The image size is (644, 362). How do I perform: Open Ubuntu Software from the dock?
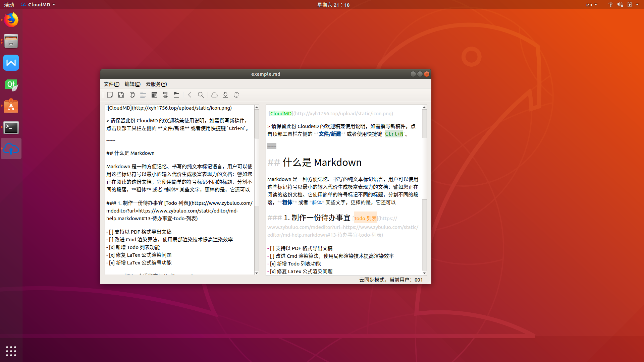[11, 106]
